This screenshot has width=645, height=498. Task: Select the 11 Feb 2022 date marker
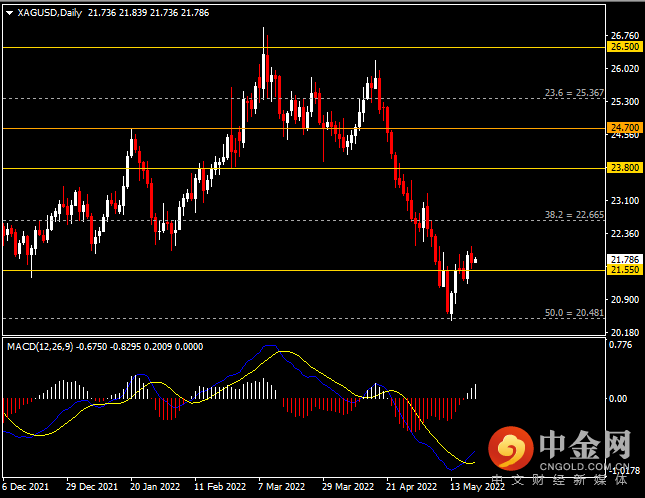(x=220, y=486)
